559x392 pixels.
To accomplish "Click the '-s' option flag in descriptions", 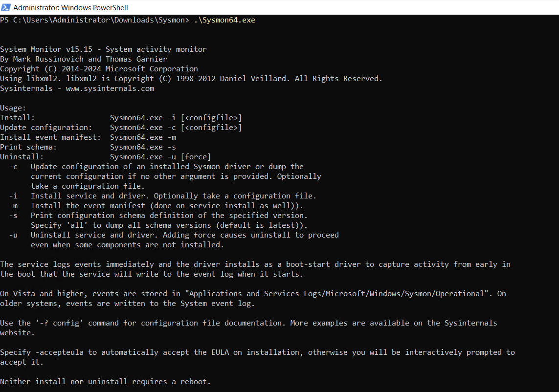I will 13,216.
